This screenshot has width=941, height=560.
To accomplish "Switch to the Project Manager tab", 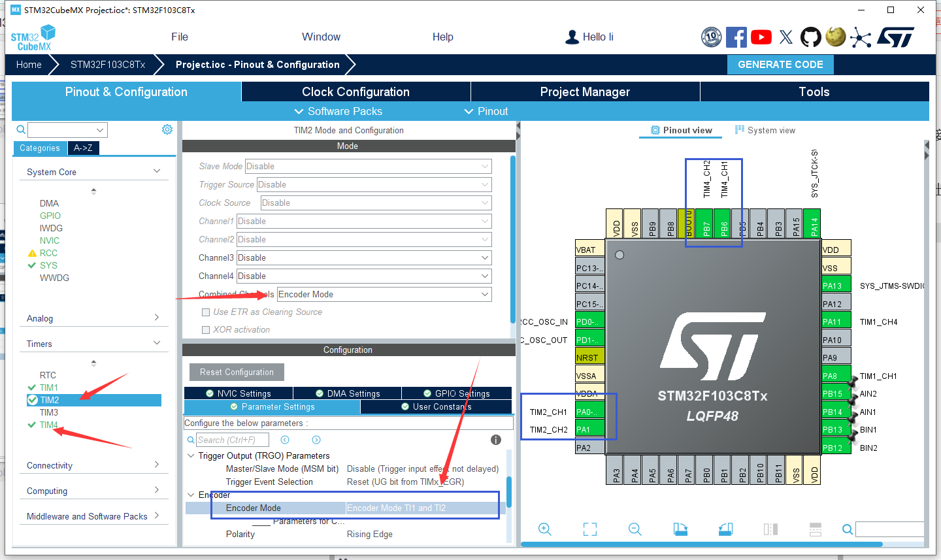I will point(586,92).
